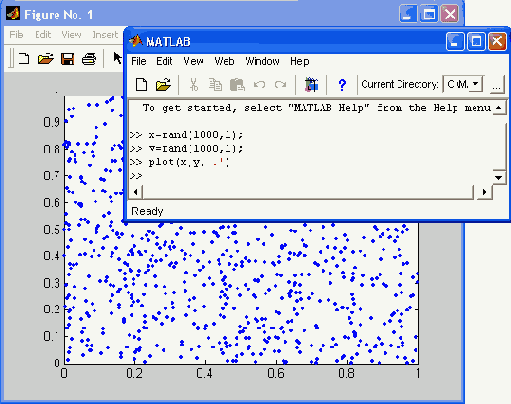Click the Undo arrow in MATLAB toolbar

coord(259,84)
